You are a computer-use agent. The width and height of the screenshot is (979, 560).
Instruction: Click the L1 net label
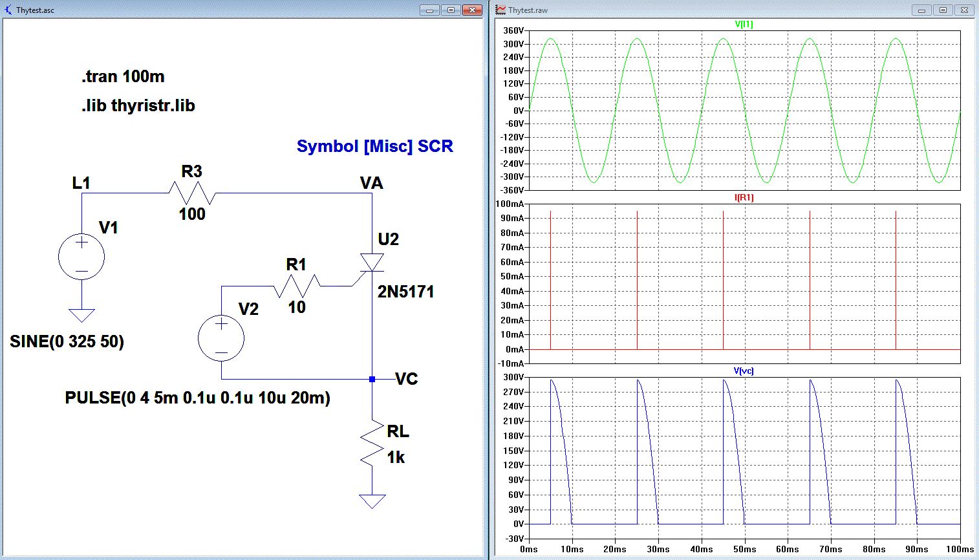[x=81, y=183]
